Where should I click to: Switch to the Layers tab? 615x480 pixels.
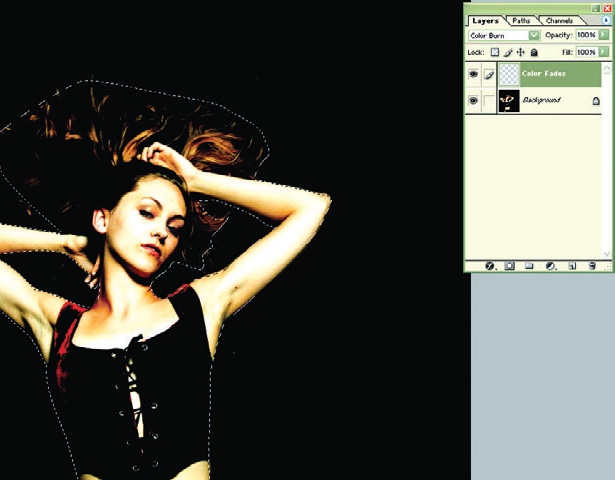click(x=485, y=21)
